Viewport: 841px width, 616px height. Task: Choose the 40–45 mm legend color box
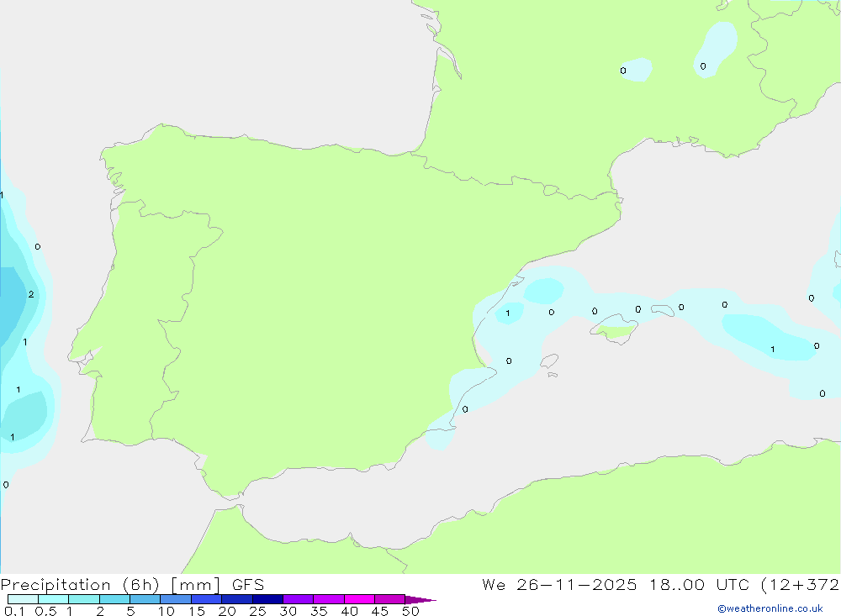(x=359, y=599)
